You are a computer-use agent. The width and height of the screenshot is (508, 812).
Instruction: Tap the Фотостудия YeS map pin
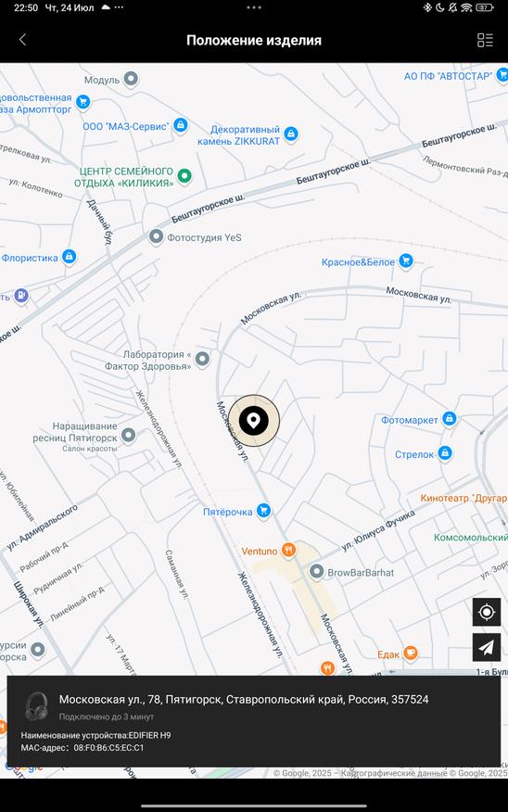point(156,237)
